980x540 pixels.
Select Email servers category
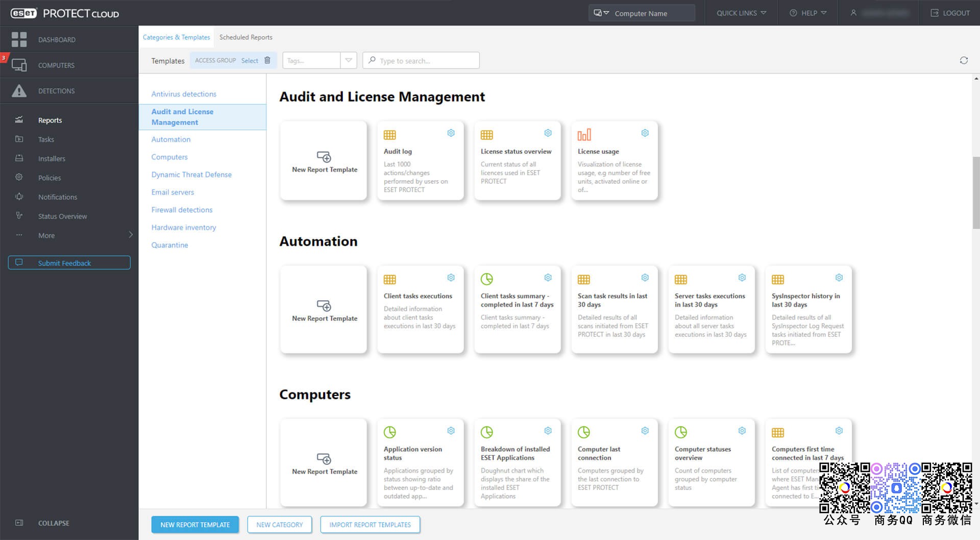pos(173,192)
